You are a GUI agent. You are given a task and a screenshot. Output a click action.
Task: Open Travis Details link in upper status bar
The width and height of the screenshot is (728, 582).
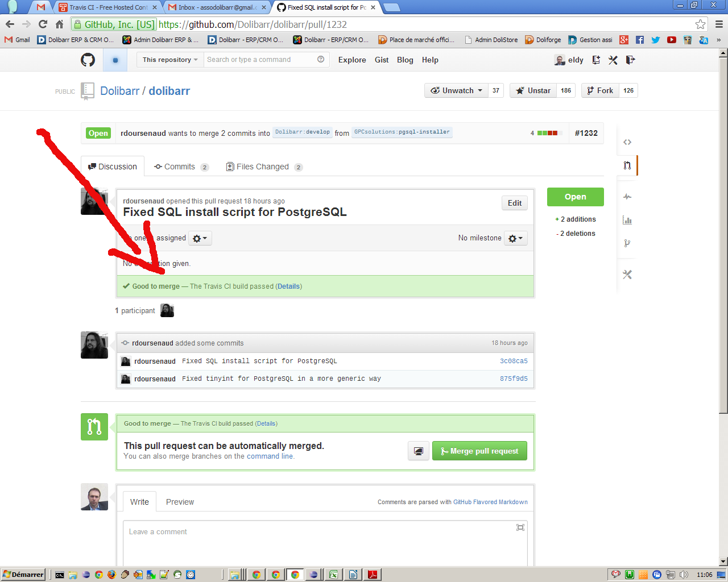click(x=289, y=286)
